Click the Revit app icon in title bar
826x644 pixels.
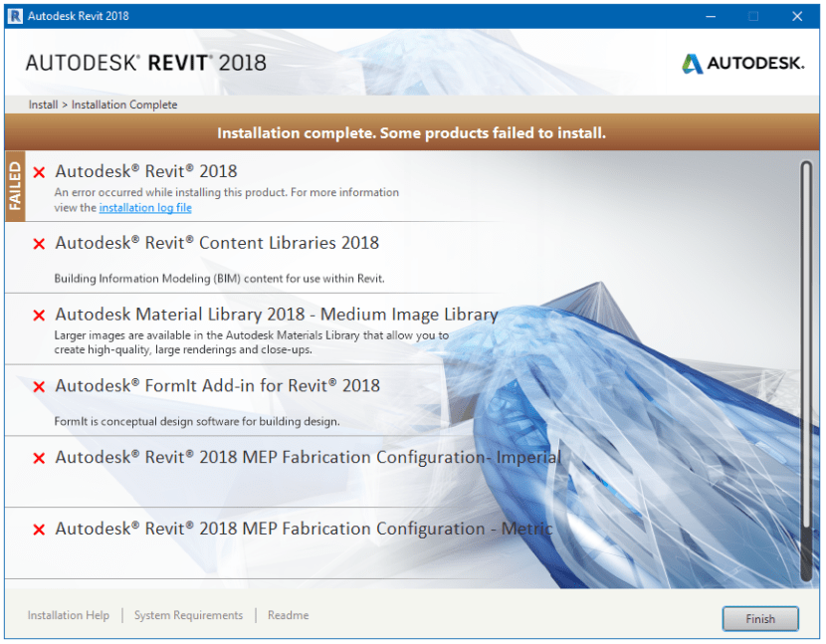(x=15, y=16)
